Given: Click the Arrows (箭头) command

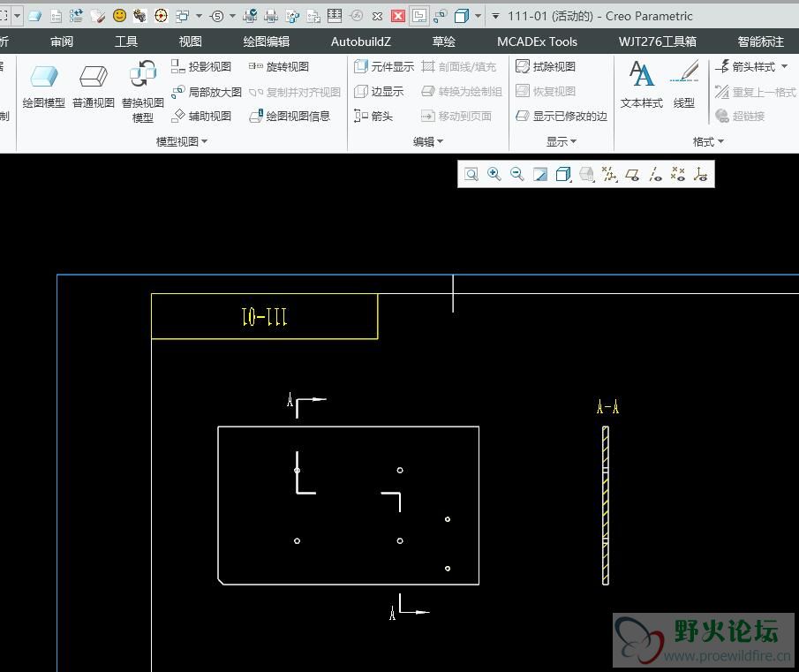Looking at the screenshot, I should click(x=373, y=117).
